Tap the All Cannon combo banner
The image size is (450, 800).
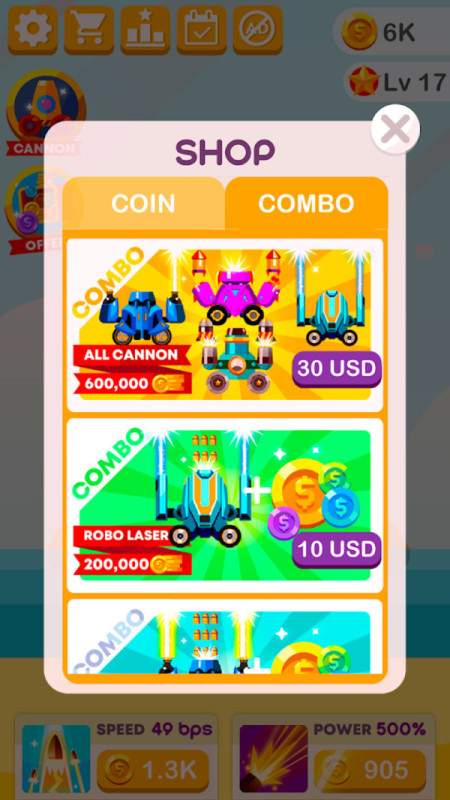click(225, 325)
